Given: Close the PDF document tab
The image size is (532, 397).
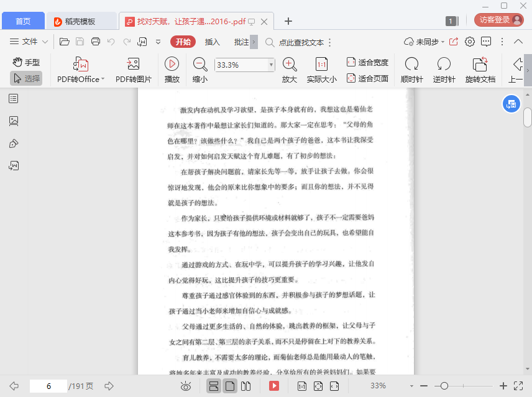Looking at the screenshot, I should click(264, 22).
